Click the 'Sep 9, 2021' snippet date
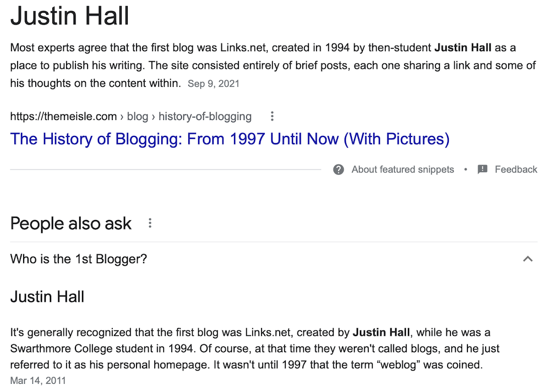This screenshot has height=392, width=555. [x=214, y=84]
